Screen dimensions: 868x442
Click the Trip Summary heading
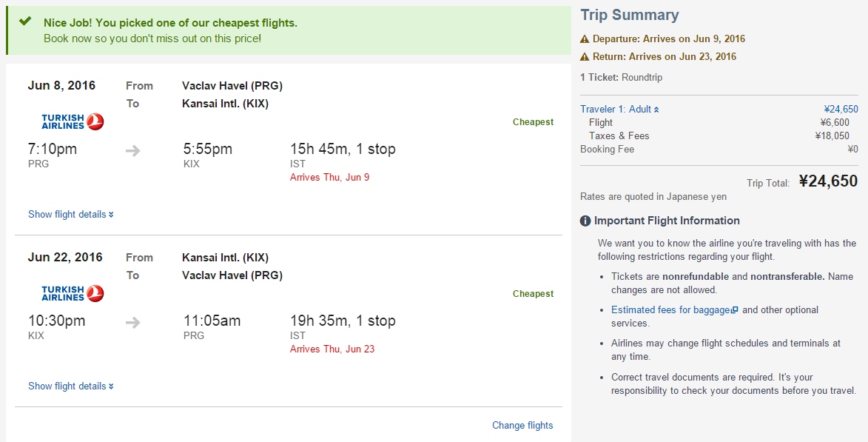coord(630,15)
